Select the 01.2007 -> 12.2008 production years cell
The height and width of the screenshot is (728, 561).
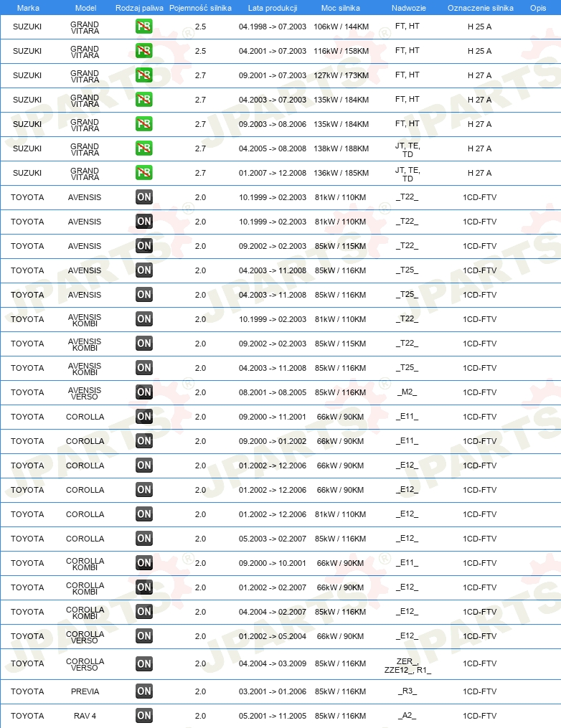[273, 173]
